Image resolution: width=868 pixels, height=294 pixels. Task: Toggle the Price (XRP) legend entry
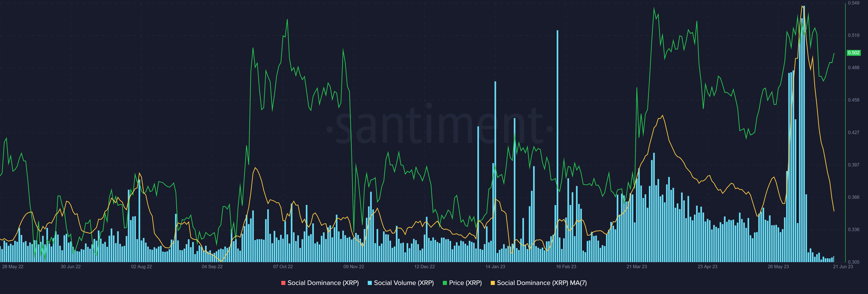pos(462,283)
